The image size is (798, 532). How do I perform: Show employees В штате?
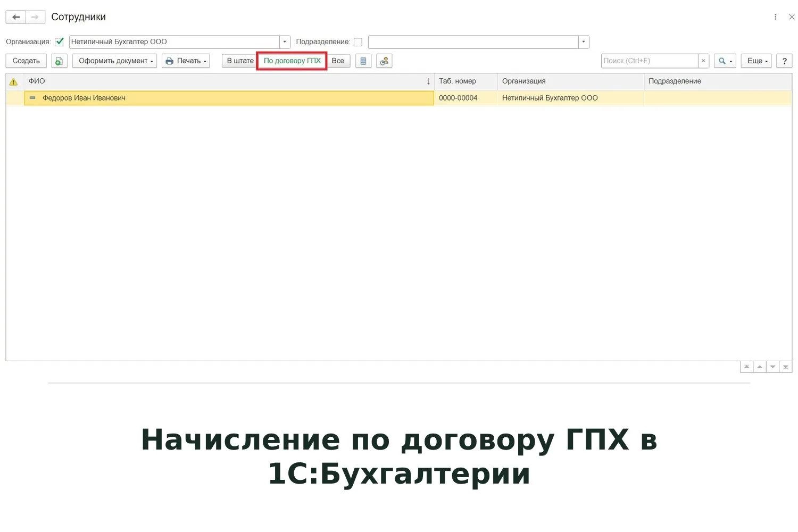pyautogui.click(x=240, y=61)
